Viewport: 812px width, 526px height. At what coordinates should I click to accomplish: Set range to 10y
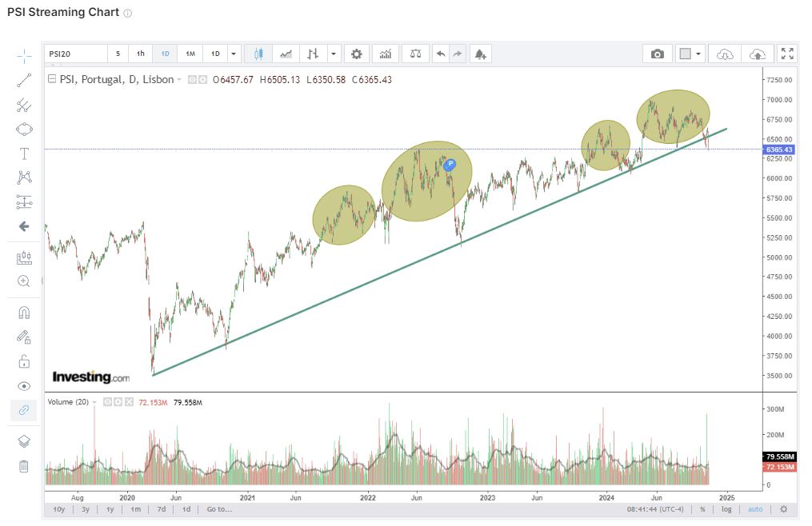pos(59,509)
